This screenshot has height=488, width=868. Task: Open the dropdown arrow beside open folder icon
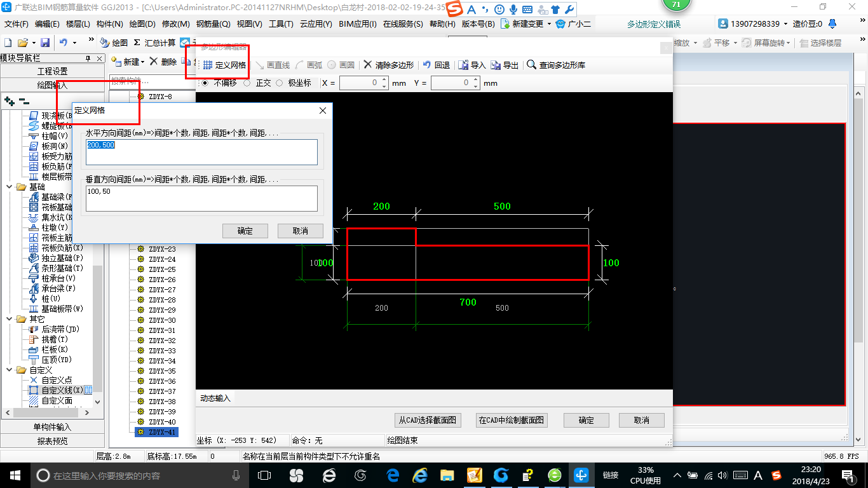(x=32, y=43)
